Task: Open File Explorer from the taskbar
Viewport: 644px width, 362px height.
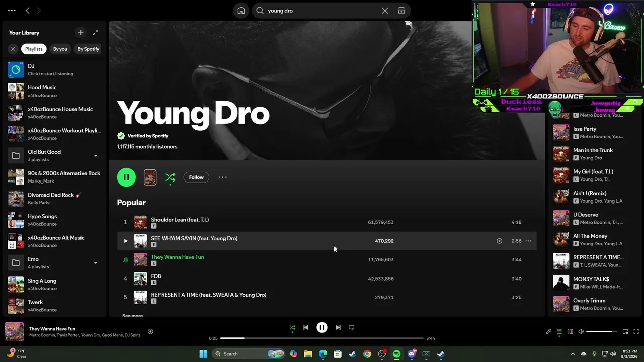Action: (308, 354)
